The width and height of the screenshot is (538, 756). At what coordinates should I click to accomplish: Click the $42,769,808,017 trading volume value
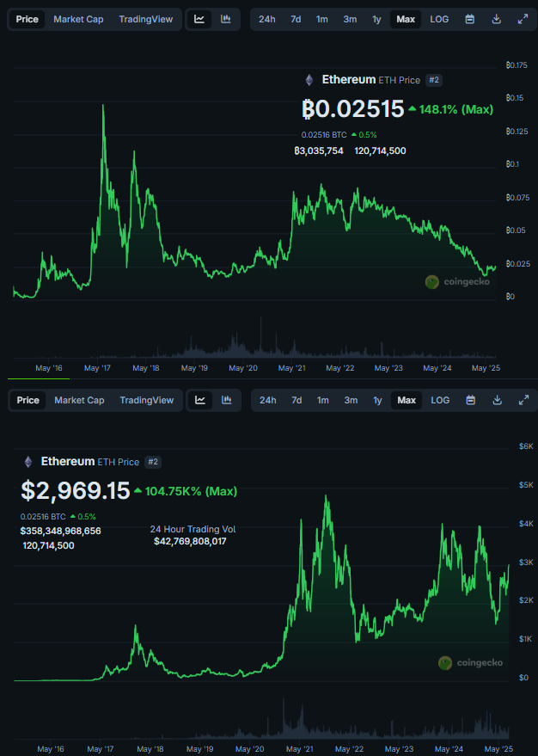(190, 542)
